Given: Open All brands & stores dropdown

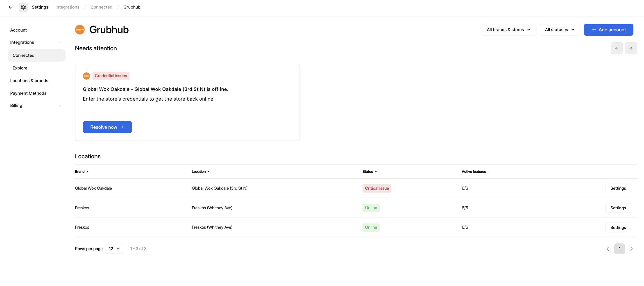Looking at the screenshot, I should (509, 30).
